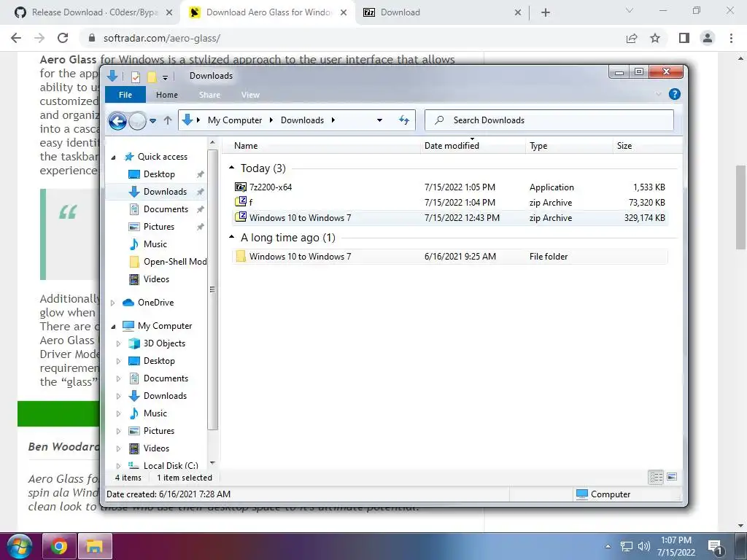The width and height of the screenshot is (747, 560).
Task: Click the Search Downloads field
Action: [x=549, y=120]
